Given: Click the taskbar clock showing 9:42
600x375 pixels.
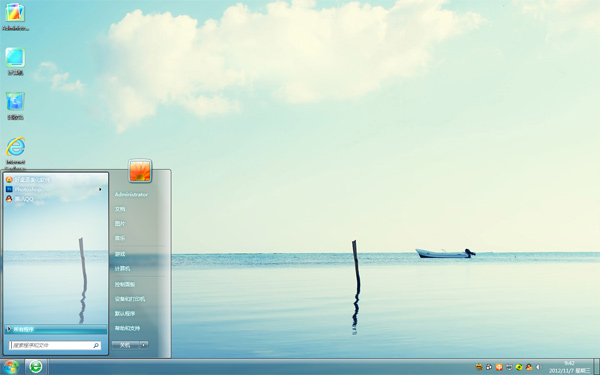Looking at the screenshot, I should 569,367.
